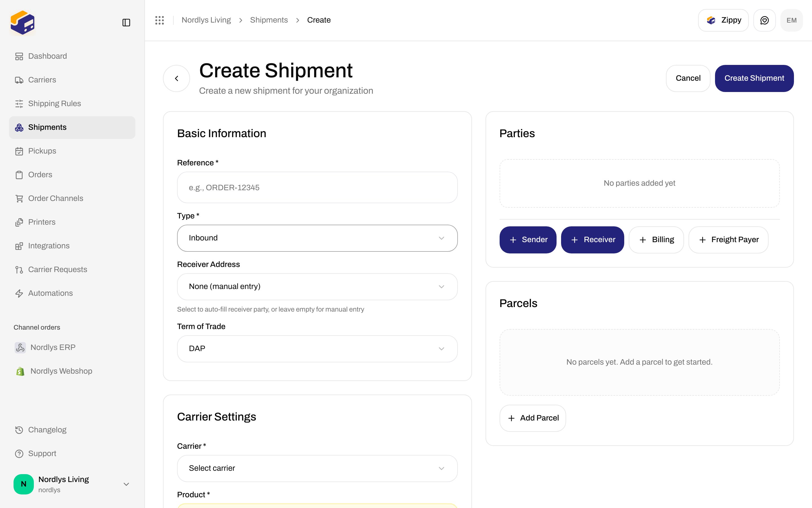Click the Pickups calendar icon
Viewport: 812px width, 508px height.
pyautogui.click(x=19, y=151)
